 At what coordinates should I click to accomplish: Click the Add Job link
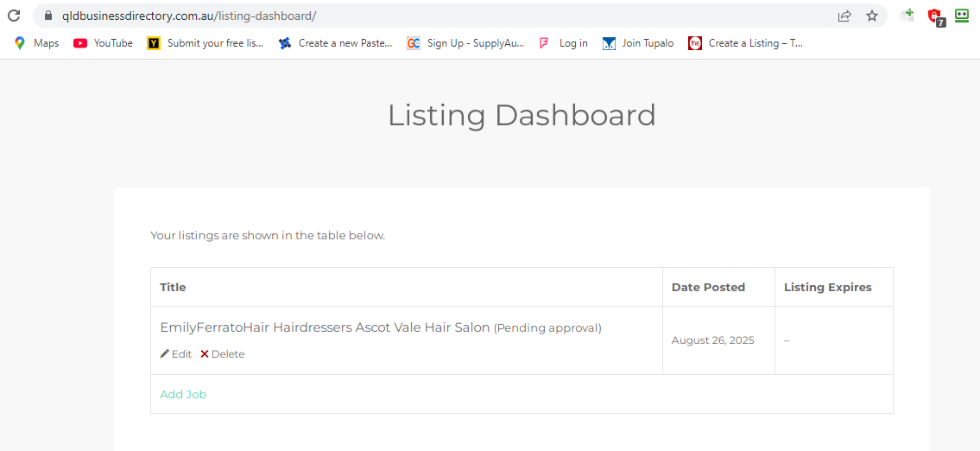tap(183, 395)
